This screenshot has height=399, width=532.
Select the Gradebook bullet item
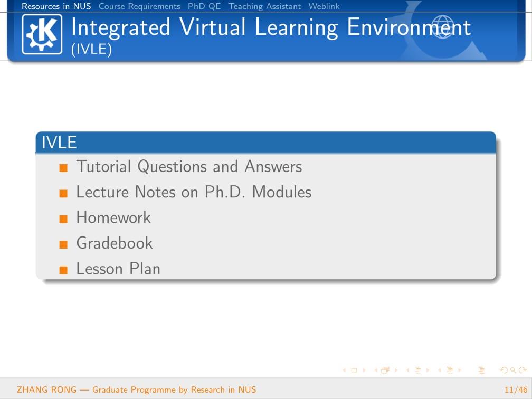[x=115, y=243]
